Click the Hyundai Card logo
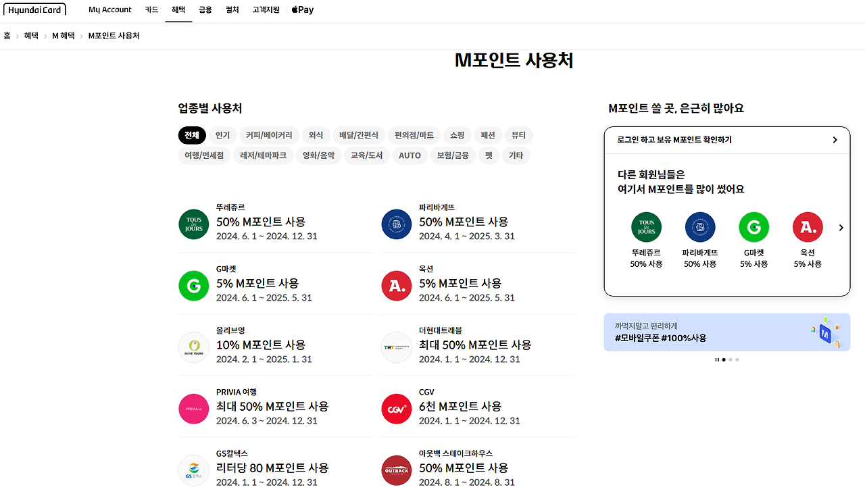Screen dimensions: 865x504 34,9
